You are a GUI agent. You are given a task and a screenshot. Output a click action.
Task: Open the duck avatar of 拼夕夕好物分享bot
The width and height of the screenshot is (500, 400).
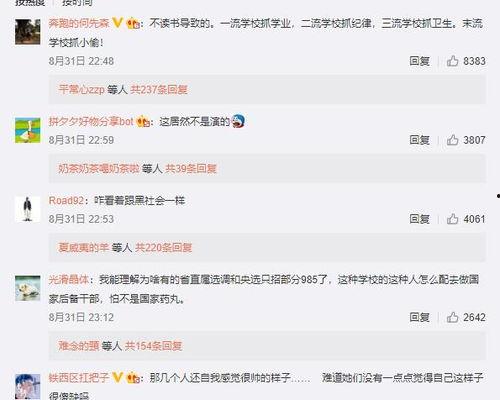28,130
